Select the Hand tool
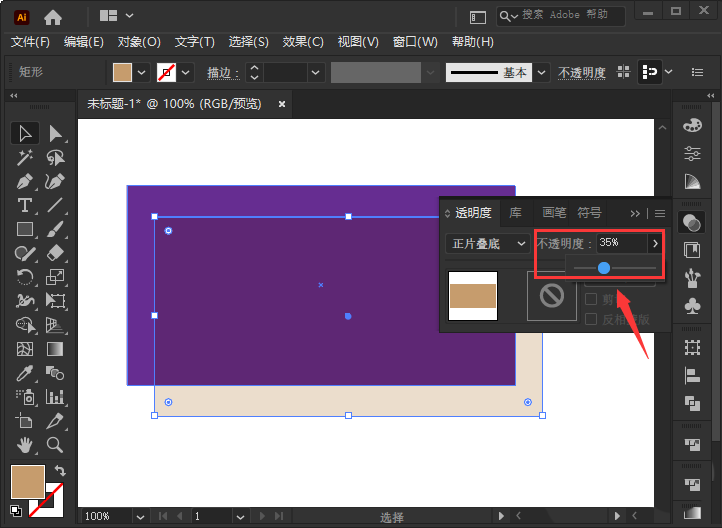Image resolution: width=722 pixels, height=528 pixels. (25, 445)
